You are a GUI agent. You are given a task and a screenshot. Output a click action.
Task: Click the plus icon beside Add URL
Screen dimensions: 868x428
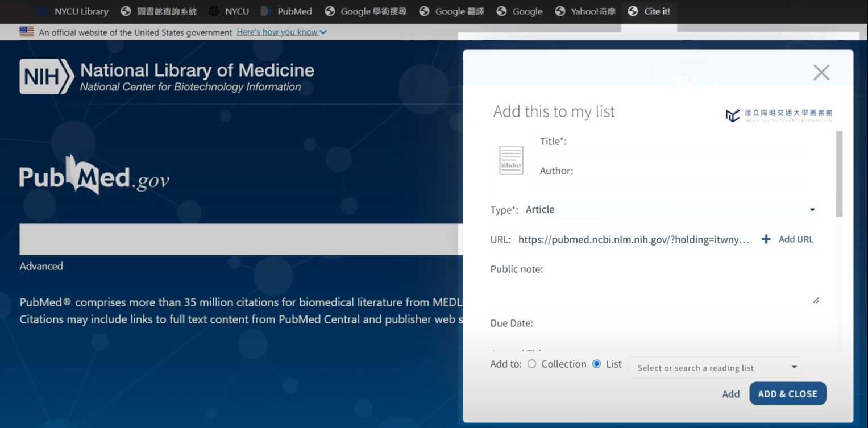pyautogui.click(x=766, y=239)
